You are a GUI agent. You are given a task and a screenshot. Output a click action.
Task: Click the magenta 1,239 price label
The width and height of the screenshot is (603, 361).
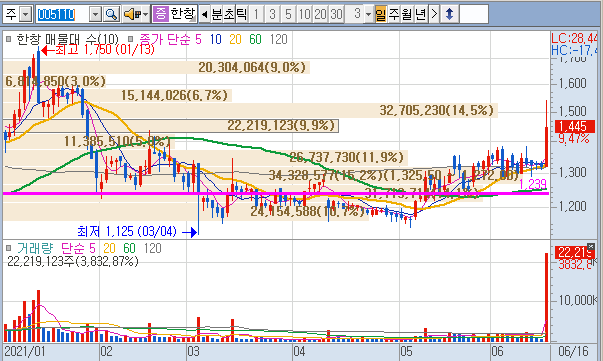(533, 184)
